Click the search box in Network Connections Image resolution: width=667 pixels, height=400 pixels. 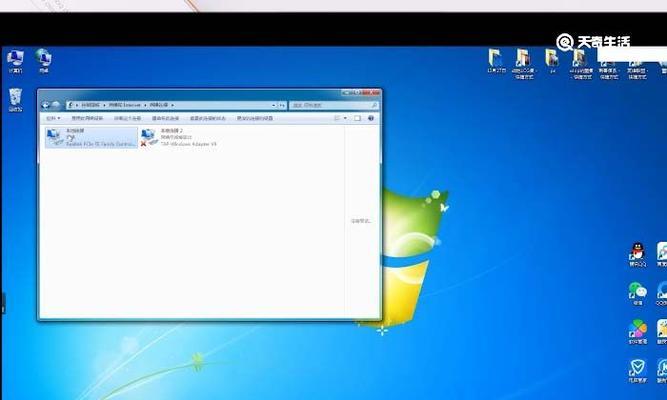coord(333,105)
